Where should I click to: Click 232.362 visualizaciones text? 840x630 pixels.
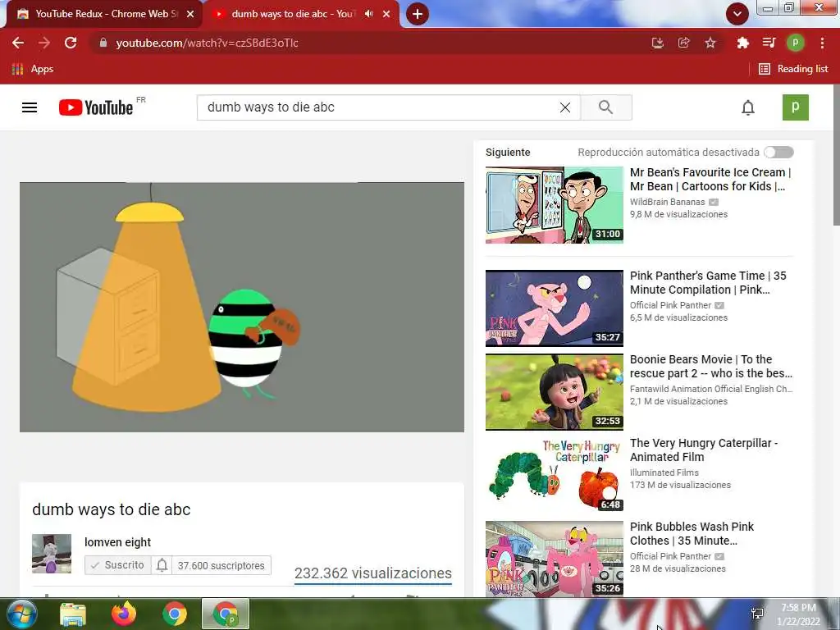(373, 573)
